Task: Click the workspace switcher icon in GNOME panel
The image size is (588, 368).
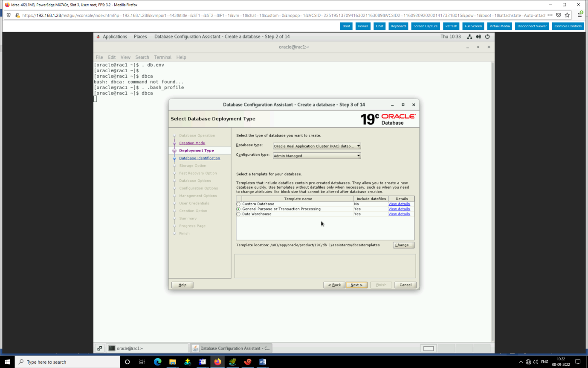Action: pyautogui.click(x=98, y=348)
